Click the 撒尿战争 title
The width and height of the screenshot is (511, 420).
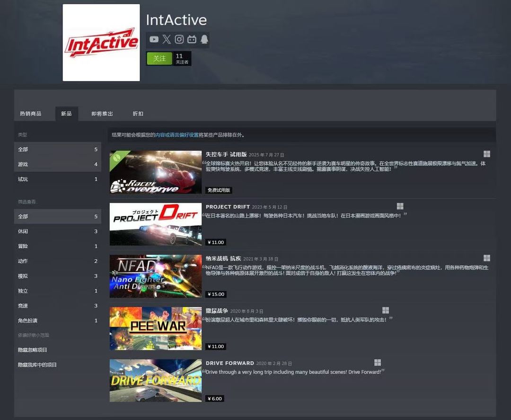click(217, 311)
